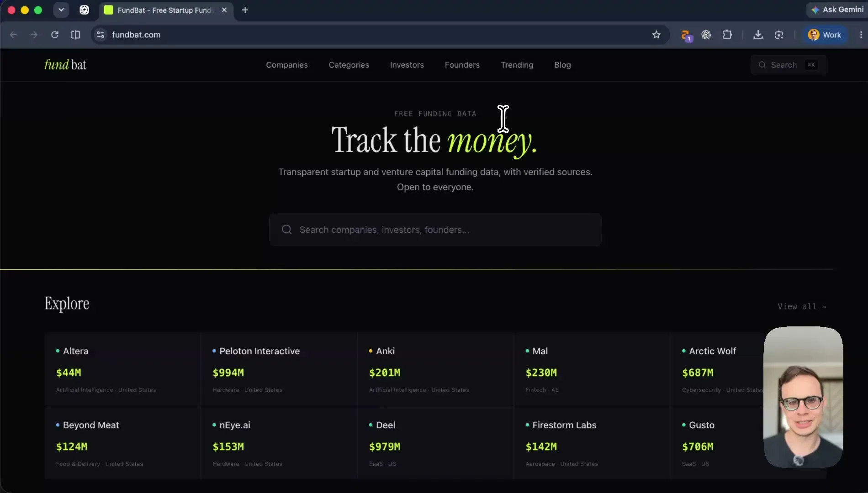Open the Founders nav item
The image size is (868, 493).
[462, 65]
